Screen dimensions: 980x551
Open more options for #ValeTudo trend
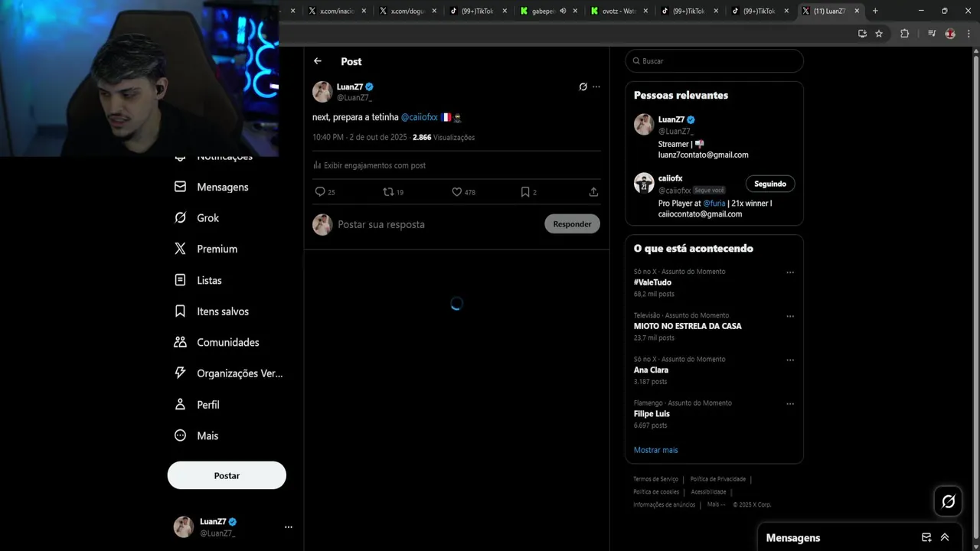click(x=790, y=272)
